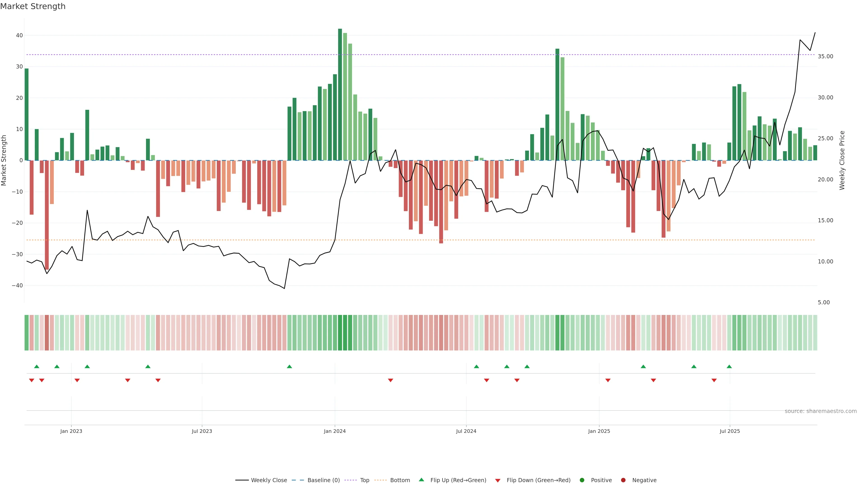The height and width of the screenshot is (488, 868).
Task: Click flip-down marker just after Jan 2025
Action: 608,380
